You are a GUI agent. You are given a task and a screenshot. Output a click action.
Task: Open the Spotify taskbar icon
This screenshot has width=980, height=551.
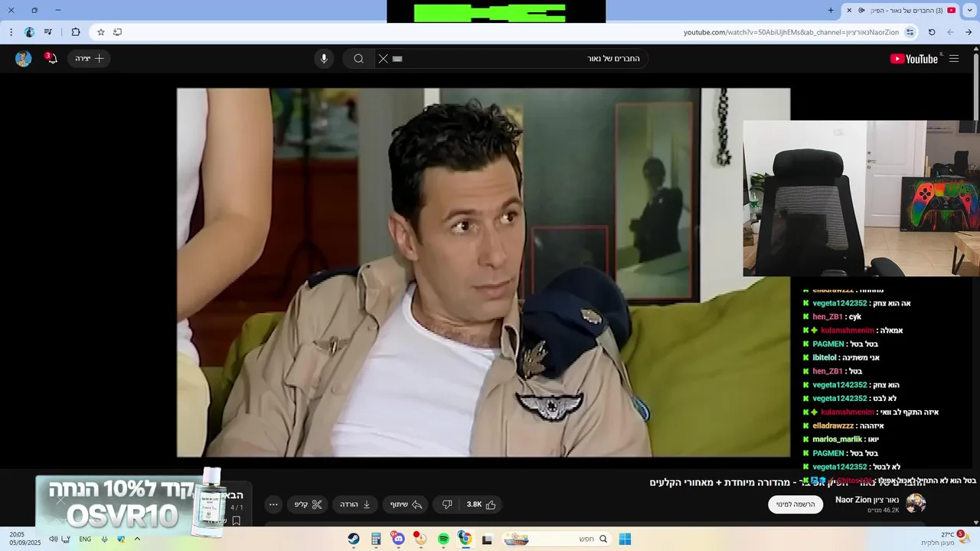443,539
